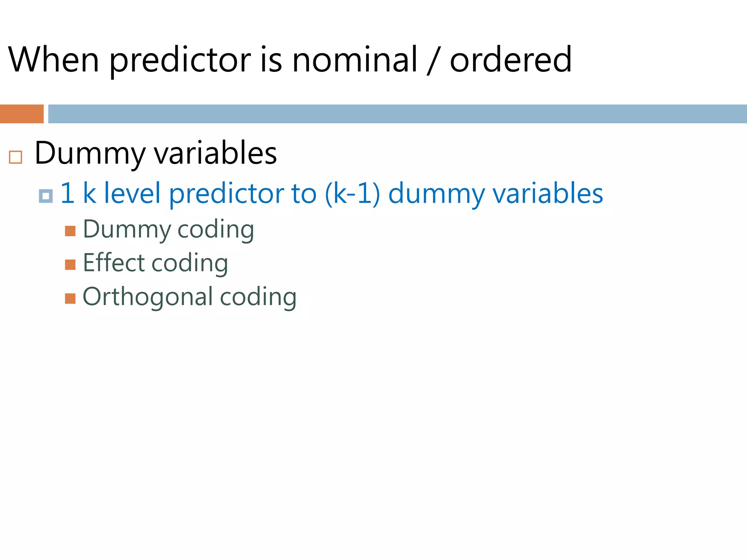Select the 'Orthogonal coding' list item
The width and height of the screenshot is (747, 560).
[x=190, y=297]
